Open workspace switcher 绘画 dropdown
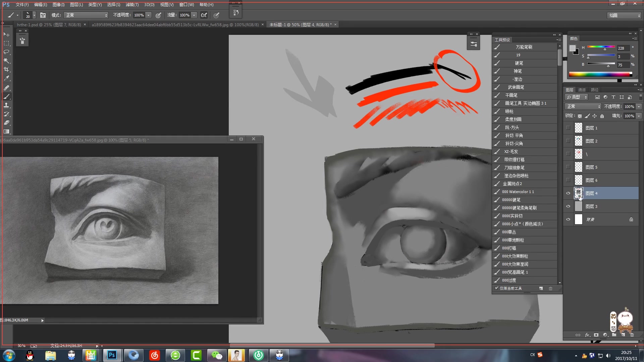Screen dimensions: 644x362 pos(624,15)
